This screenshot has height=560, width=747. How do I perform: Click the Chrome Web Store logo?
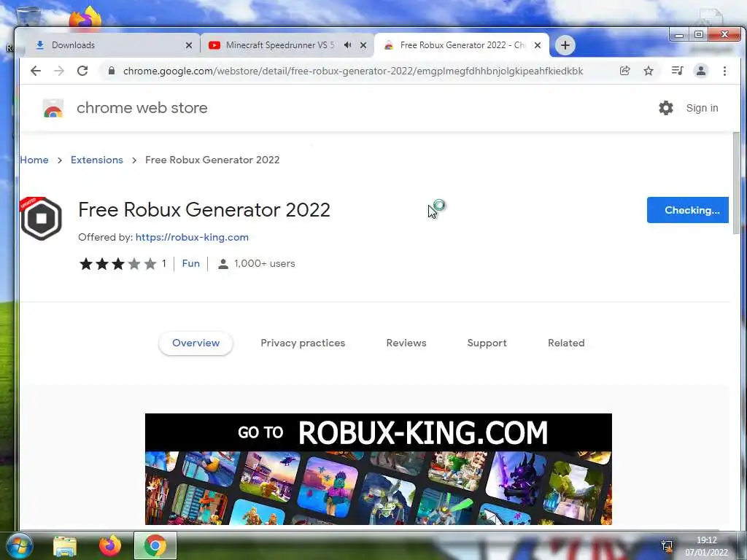[x=53, y=108]
